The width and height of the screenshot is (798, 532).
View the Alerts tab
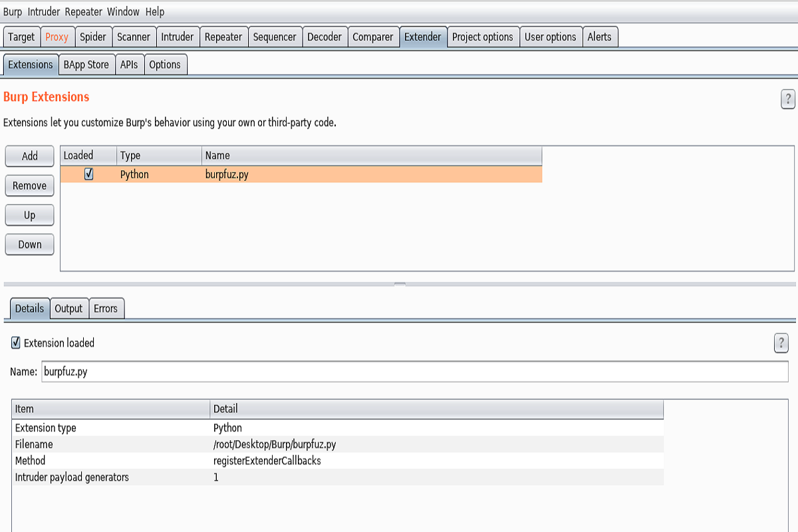tap(599, 37)
